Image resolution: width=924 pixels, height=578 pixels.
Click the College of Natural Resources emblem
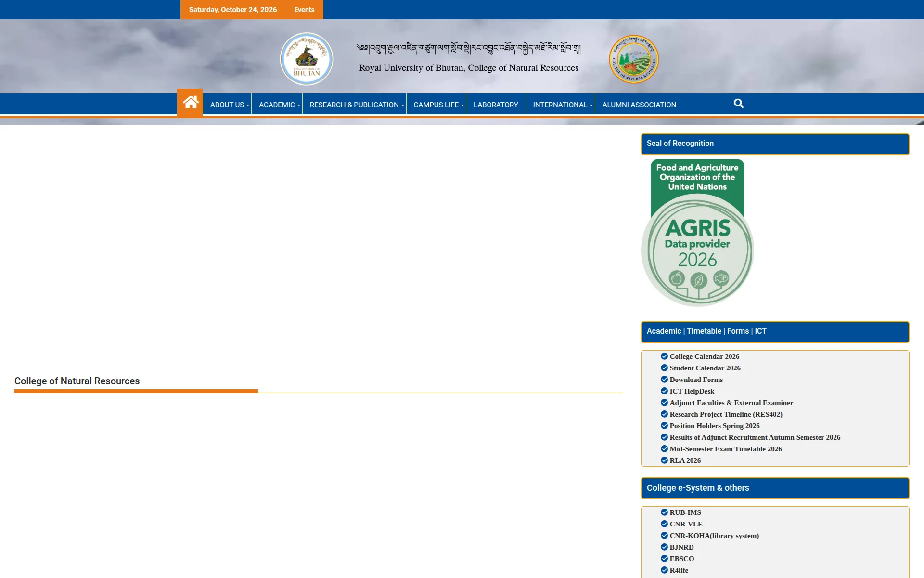point(634,59)
